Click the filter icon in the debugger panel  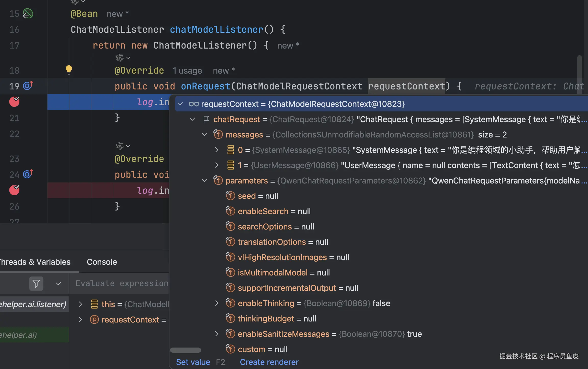[36, 283]
